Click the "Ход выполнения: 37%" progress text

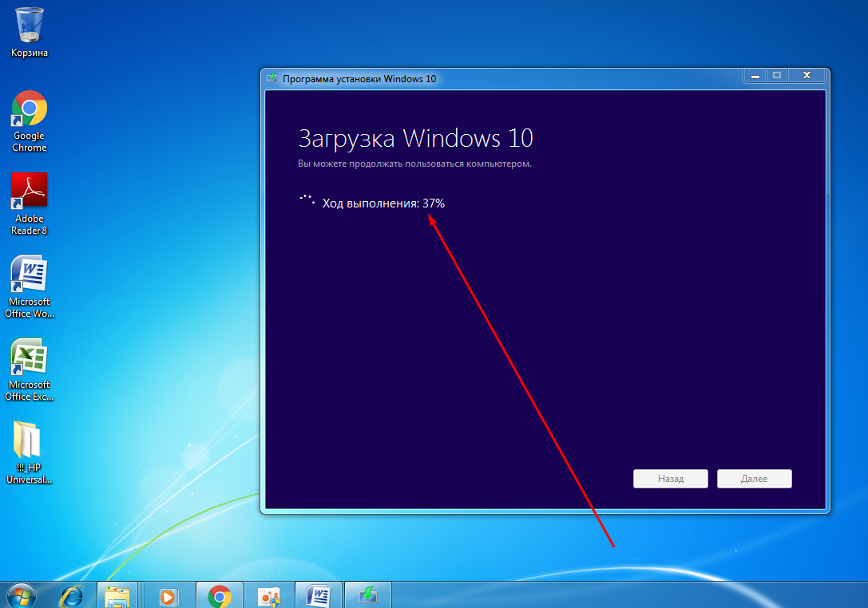click(383, 203)
